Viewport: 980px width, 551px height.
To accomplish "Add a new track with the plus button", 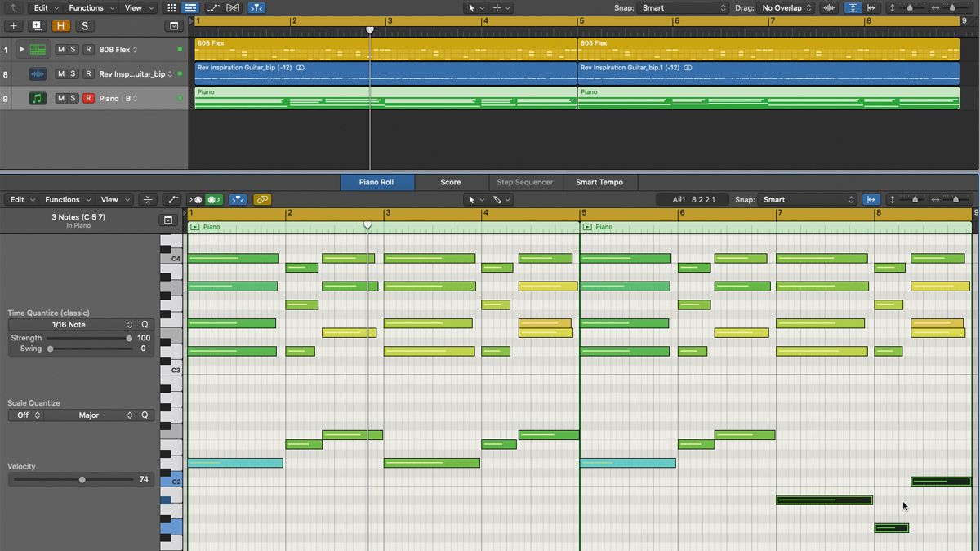I will (13, 25).
